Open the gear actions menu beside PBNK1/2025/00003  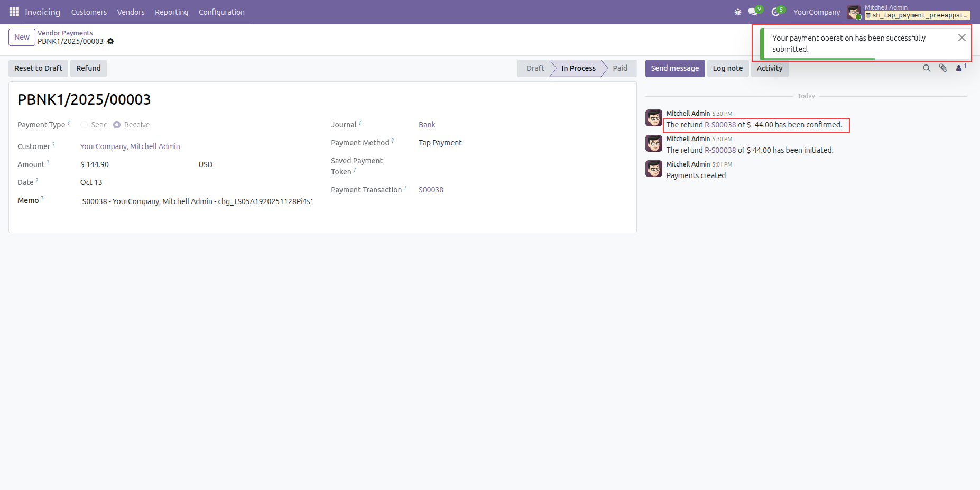pos(110,41)
